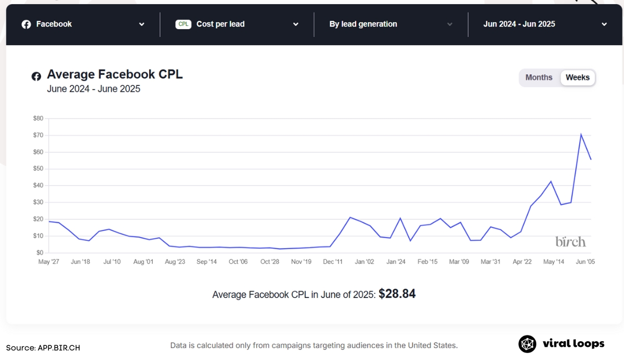This screenshot has width=624, height=364.
Task: Click the Feb '15 x-axis label
Action: [x=427, y=262]
